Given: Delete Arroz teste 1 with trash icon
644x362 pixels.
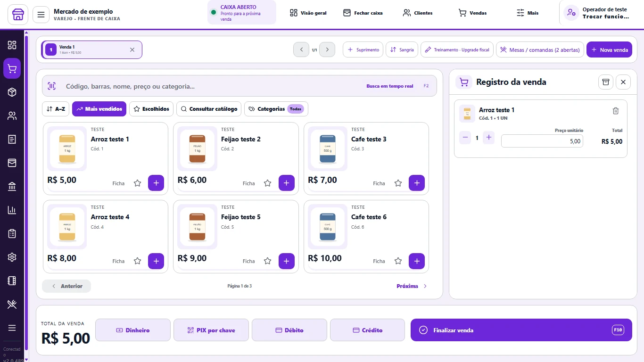Looking at the screenshot, I should click(615, 111).
